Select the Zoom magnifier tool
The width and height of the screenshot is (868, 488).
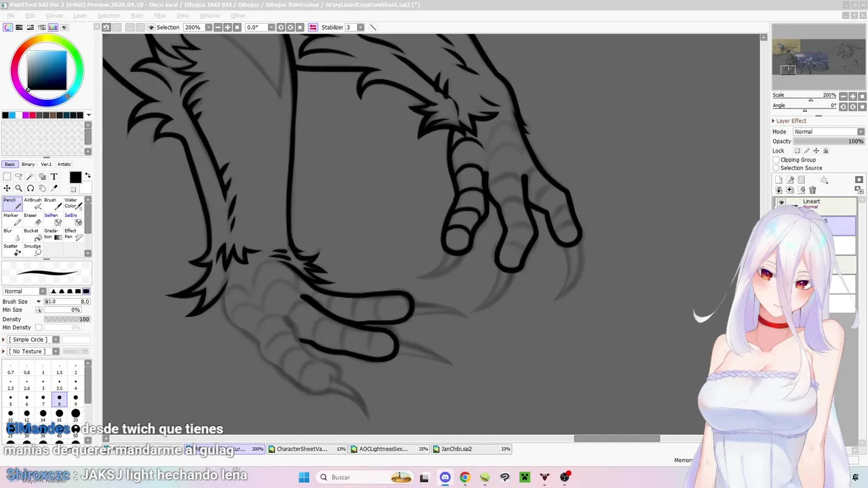coord(18,188)
